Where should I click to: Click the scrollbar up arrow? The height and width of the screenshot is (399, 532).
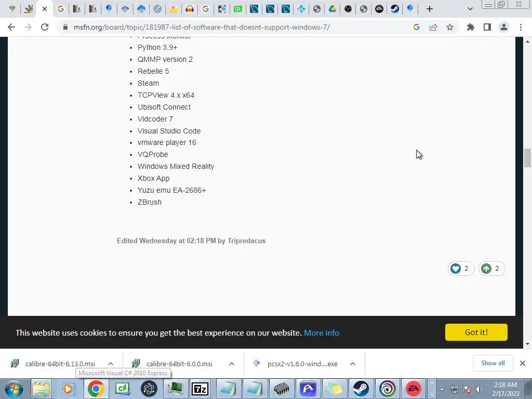click(527, 42)
